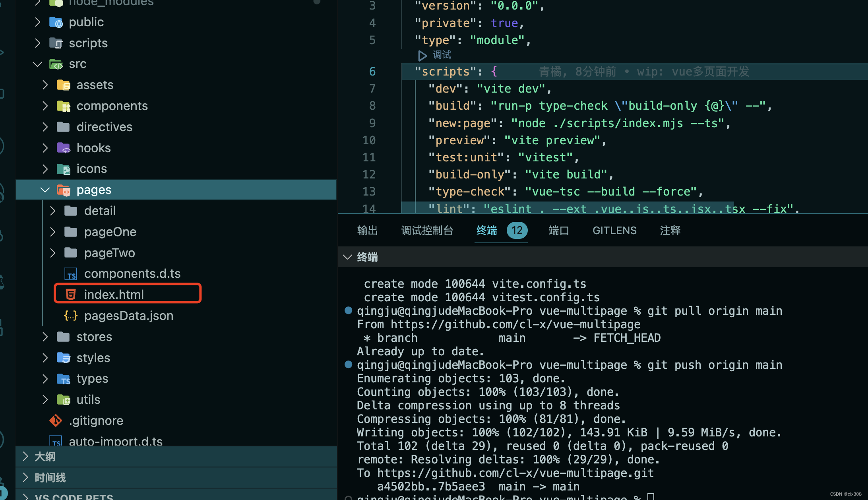Open components.d.ts in the explorer
This screenshot has height=500, width=868.
tap(132, 274)
